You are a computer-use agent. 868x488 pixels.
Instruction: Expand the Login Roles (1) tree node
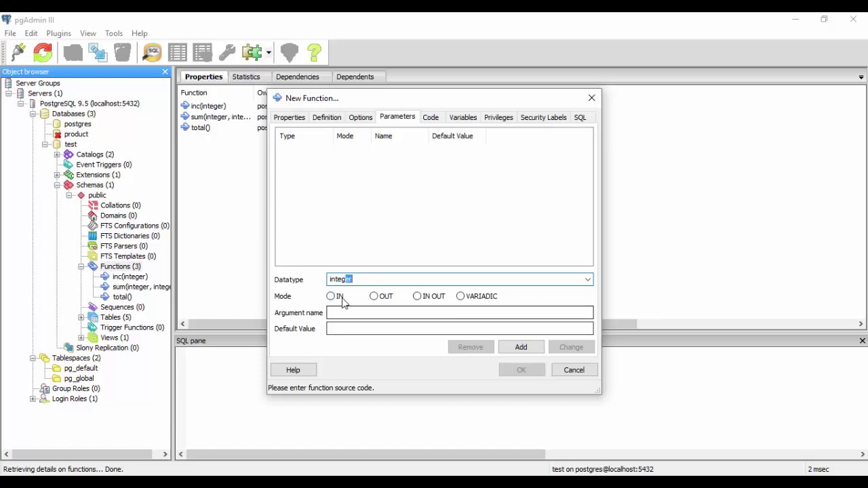click(33, 399)
